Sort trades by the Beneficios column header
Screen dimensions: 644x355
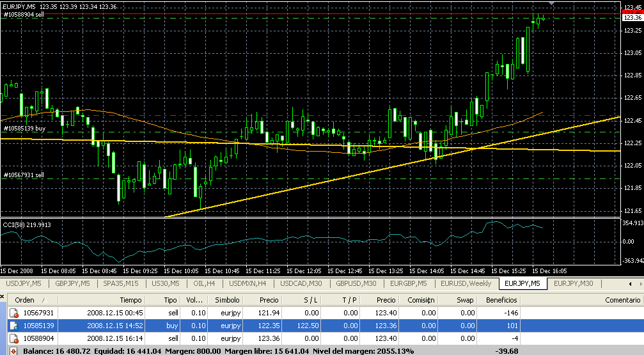(501, 300)
